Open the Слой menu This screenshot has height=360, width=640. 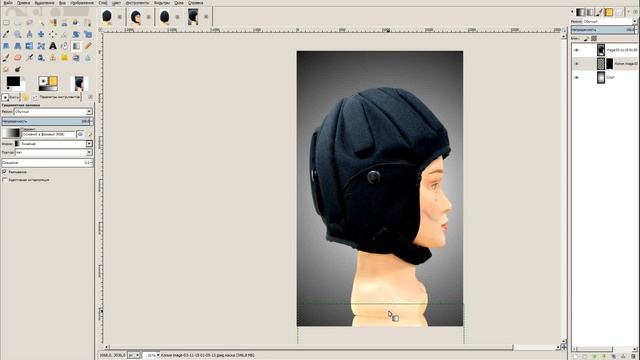pos(103,2)
